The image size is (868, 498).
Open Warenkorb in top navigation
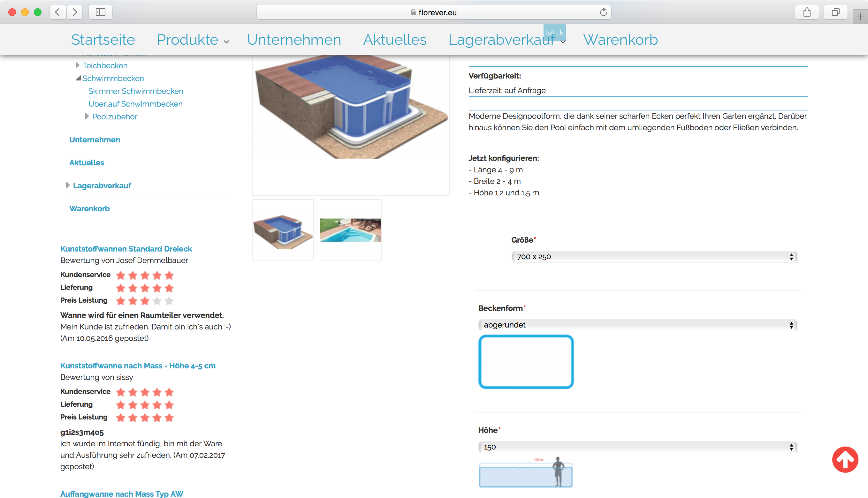click(620, 40)
